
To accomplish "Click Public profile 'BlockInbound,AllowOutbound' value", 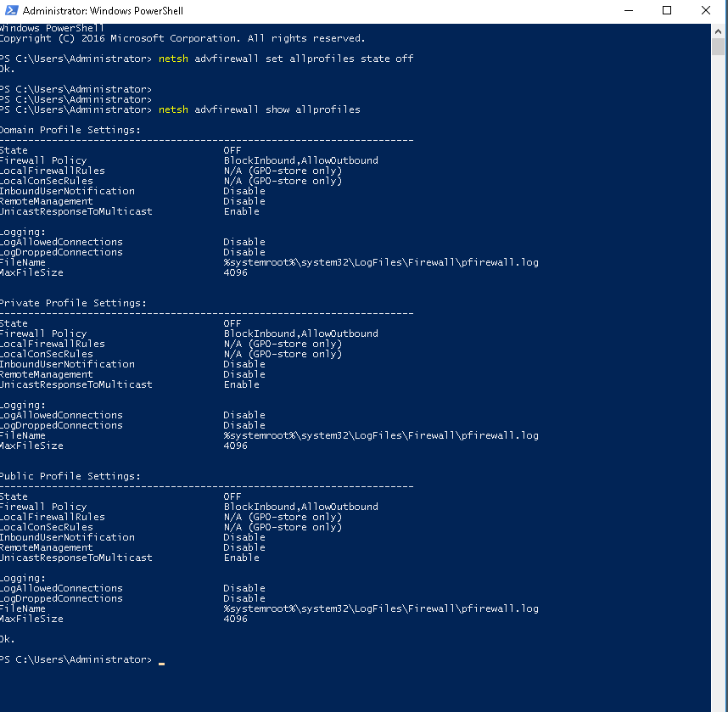I will click(301, 507).
